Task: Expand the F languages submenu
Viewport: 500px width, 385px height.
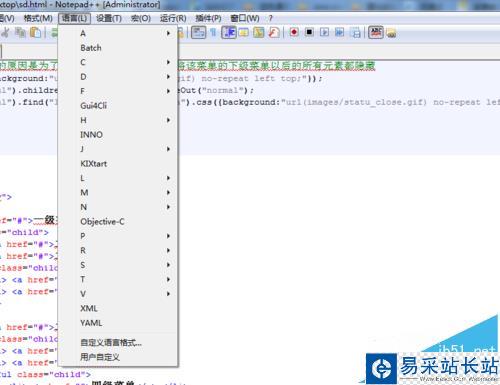Action: (x=118, y=91)
